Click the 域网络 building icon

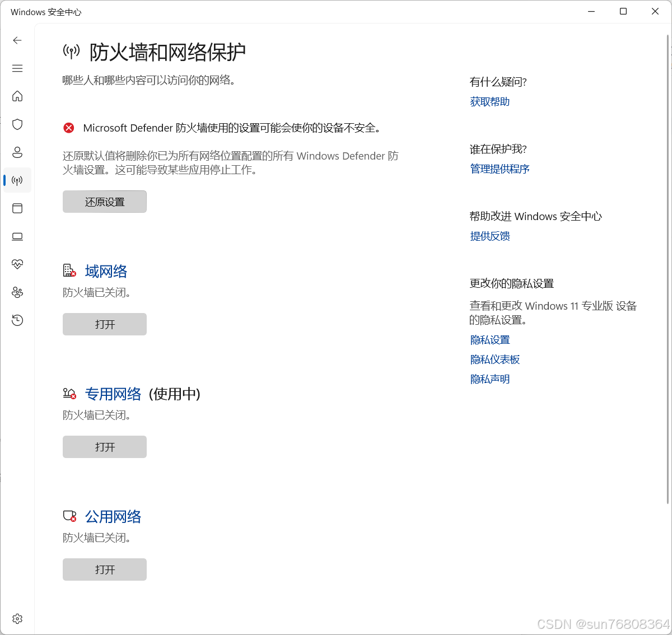69,271
